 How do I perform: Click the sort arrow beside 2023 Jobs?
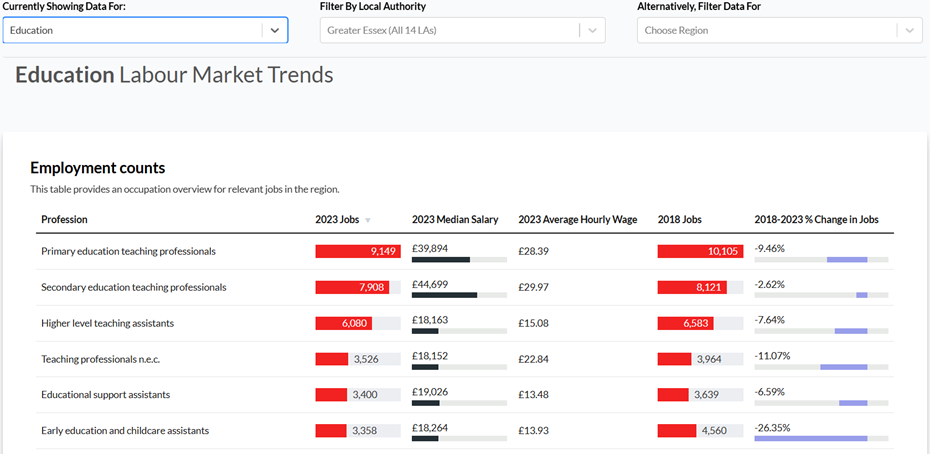368,220
